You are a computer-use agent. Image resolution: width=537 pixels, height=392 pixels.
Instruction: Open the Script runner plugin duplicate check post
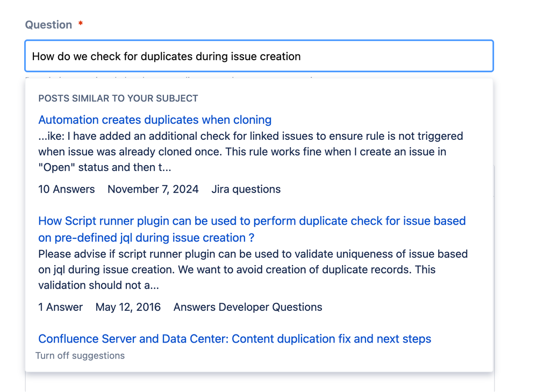point(252,229)
